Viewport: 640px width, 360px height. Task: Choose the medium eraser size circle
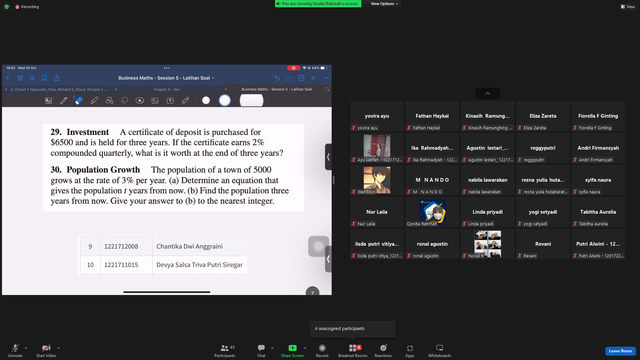pos(224,100)
